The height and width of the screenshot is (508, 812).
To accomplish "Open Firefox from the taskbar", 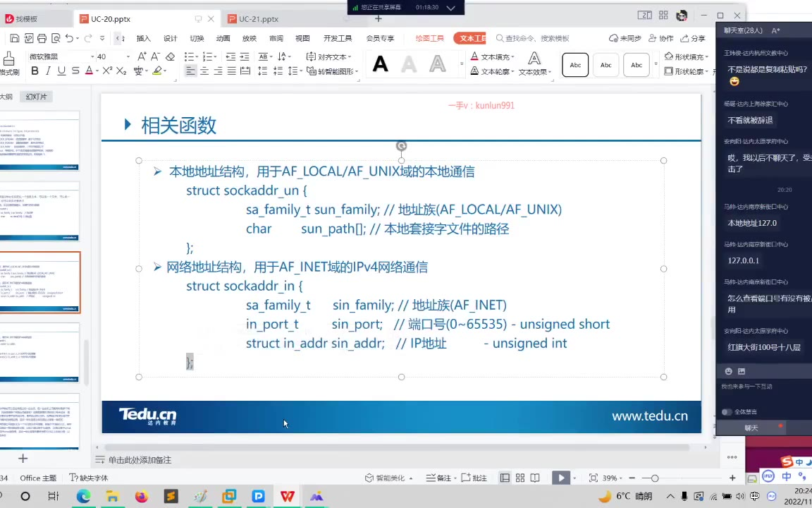I will coord(141,497).
